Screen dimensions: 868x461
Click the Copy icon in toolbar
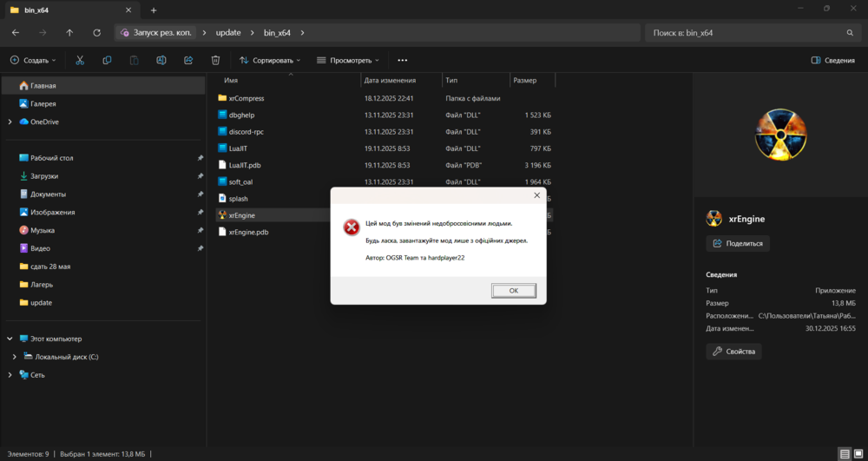[107, 60]
